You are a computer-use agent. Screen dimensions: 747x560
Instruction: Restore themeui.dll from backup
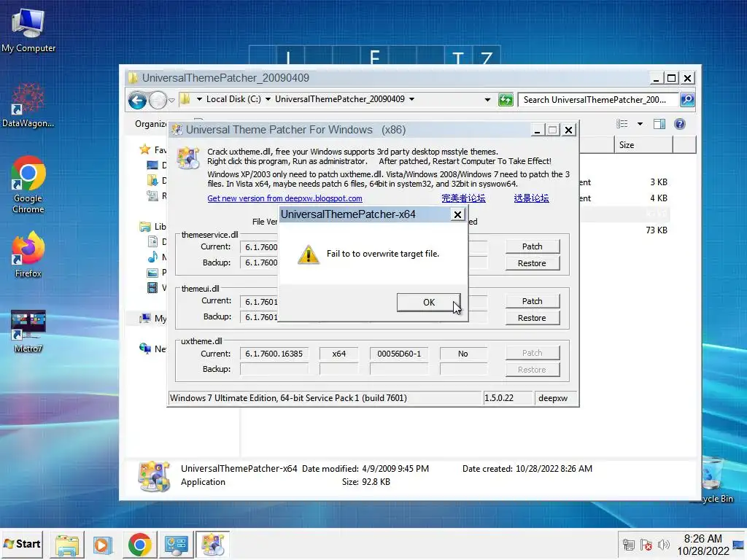coord(532,318)
